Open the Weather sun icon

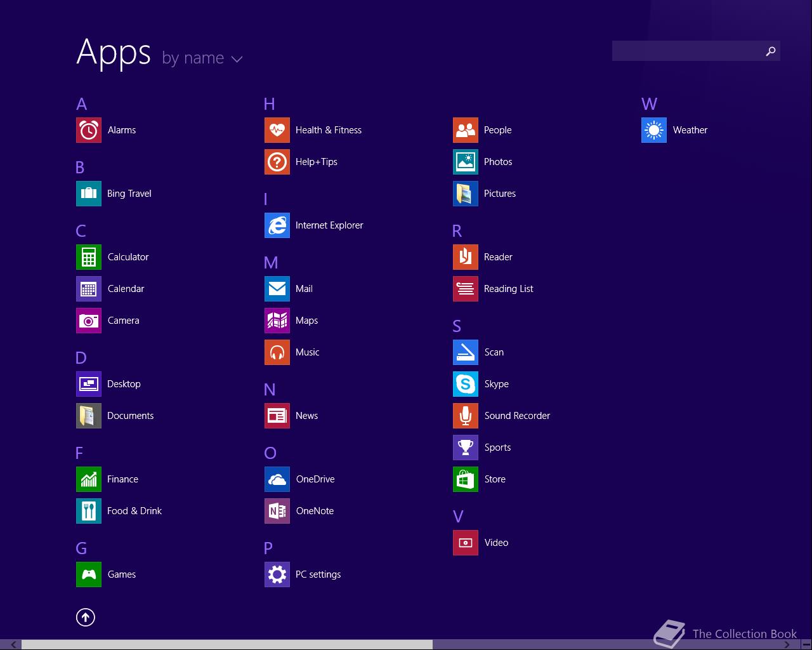654,130
